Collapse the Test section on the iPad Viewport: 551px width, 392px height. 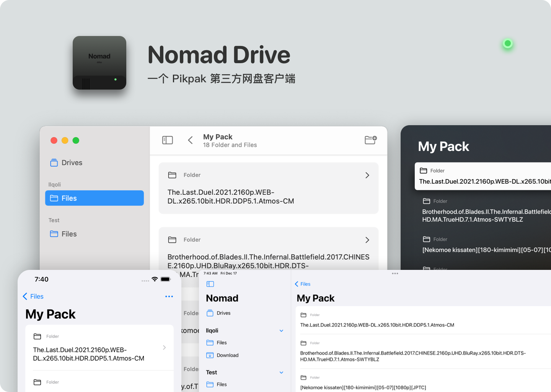[x=281, y=372]
